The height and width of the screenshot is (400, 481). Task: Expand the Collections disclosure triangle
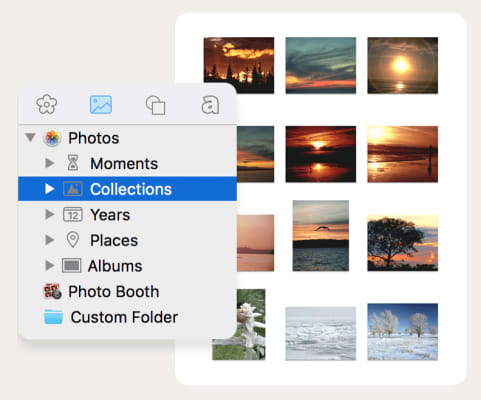pyautogui.click(x=50, y=189)
